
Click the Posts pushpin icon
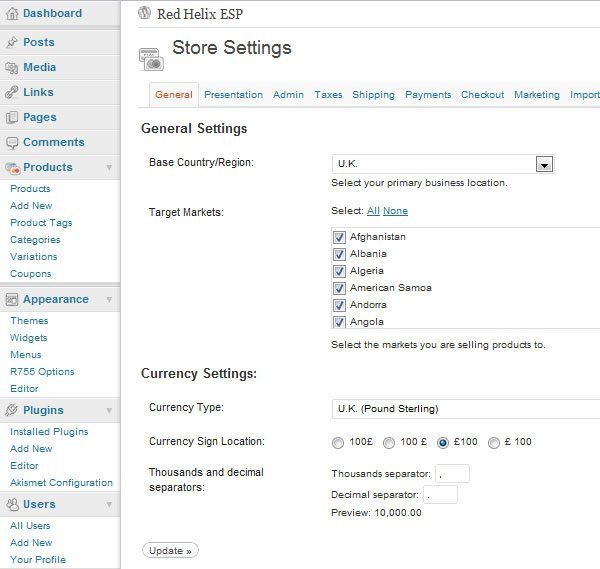tap(12, 42)
